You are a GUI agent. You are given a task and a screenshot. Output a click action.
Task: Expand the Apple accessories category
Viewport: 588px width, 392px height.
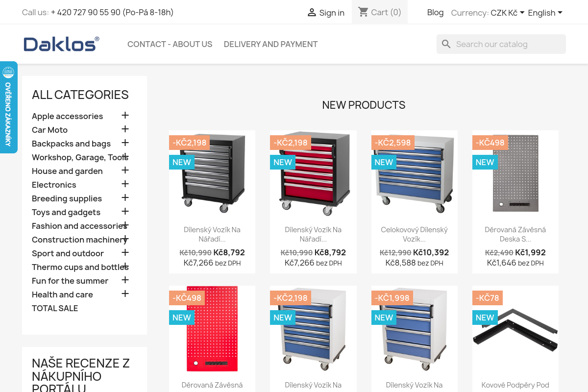pyautogui.click(x=125, y=115)
